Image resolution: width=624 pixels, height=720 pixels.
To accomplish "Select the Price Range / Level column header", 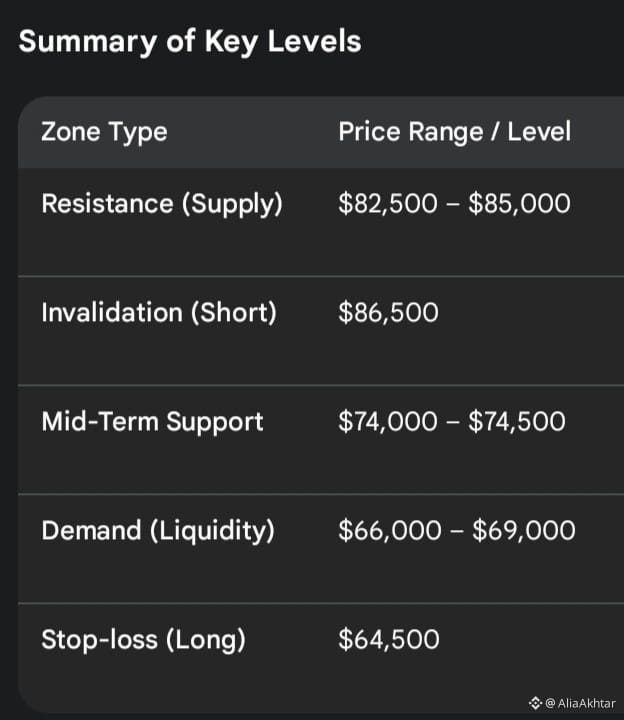I will (454, 132).
